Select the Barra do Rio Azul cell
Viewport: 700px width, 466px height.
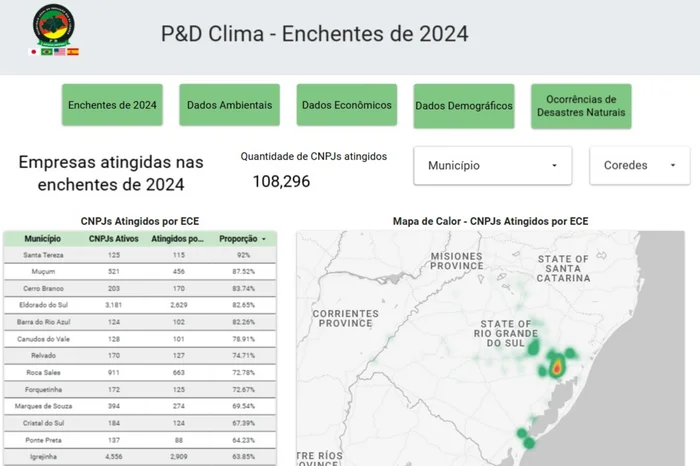(x=43, y=322)
